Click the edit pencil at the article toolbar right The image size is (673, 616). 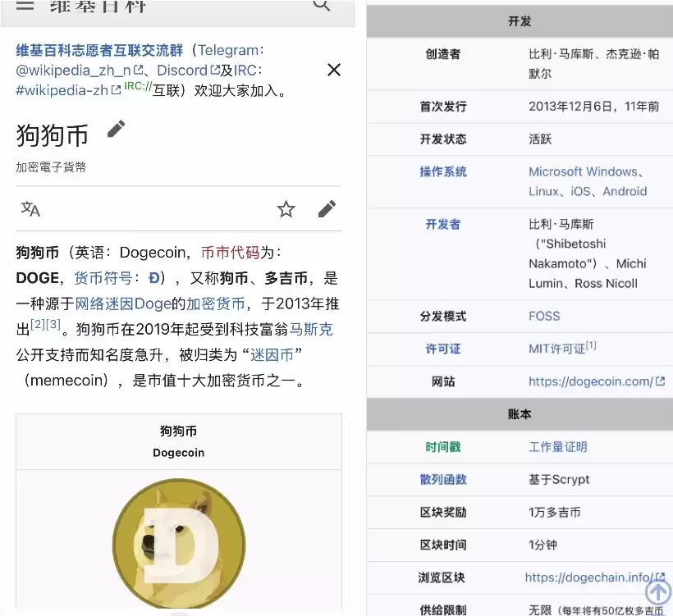[x=327, y=209]
